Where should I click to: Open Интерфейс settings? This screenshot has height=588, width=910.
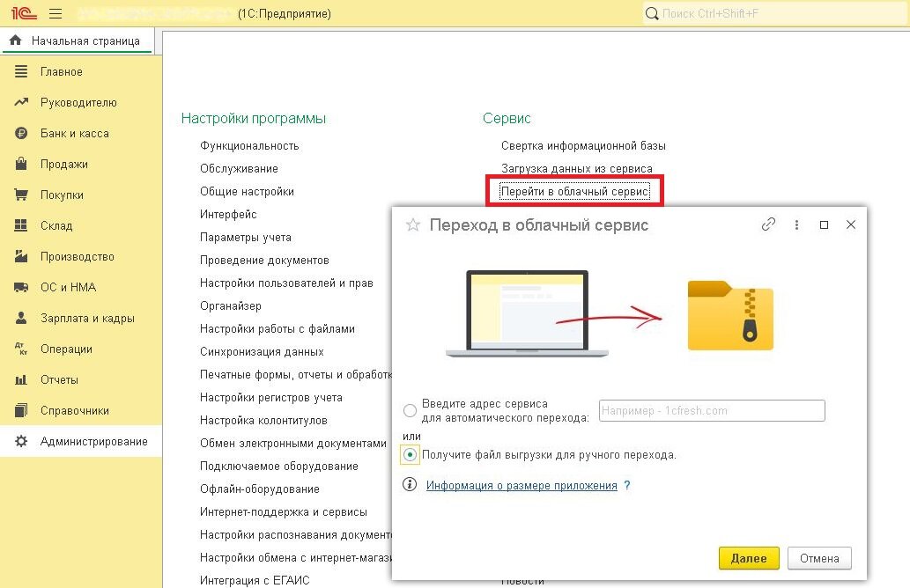click(x=228, y=214)
